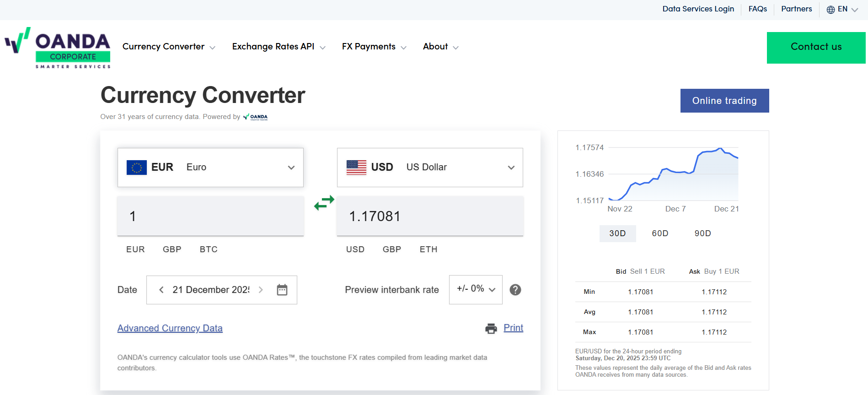
Task: Click the globe language icon
Action: click(831, 9)
